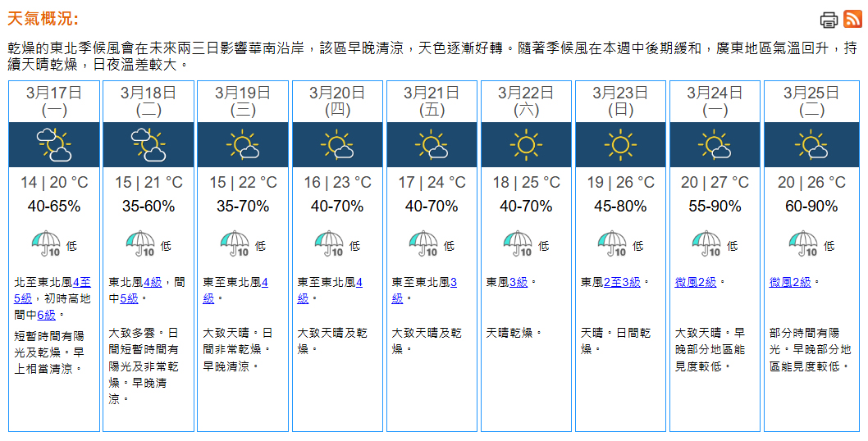This screenshot has width=868, height=441.
Task: Click the sunny icon for March 22
Action: click(x=526, y=145)
